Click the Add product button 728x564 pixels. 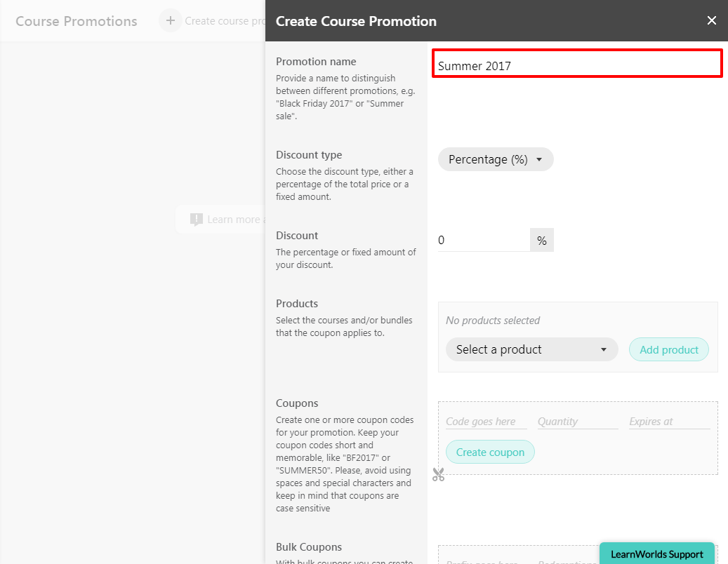668,349
